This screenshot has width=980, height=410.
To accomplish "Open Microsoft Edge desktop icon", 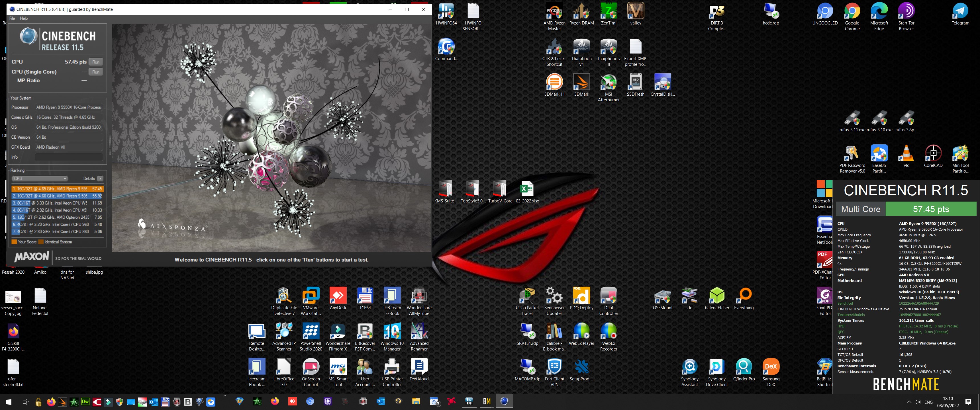I will (879, 17).
